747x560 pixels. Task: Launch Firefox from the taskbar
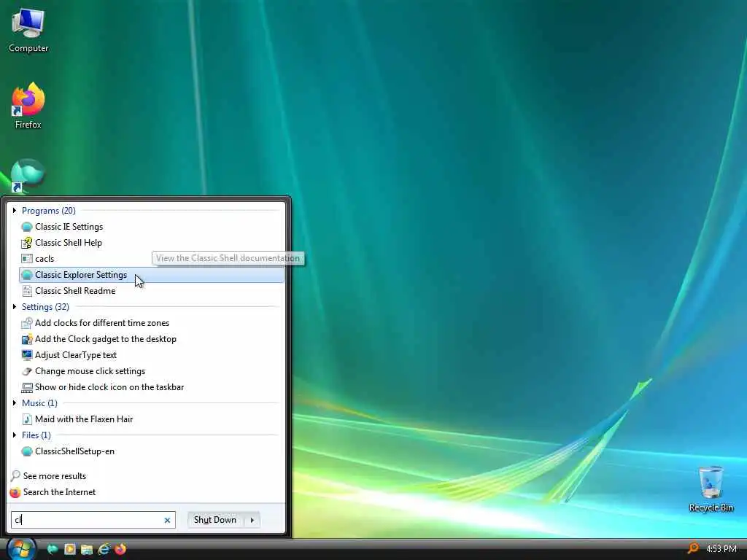(120, 549)
